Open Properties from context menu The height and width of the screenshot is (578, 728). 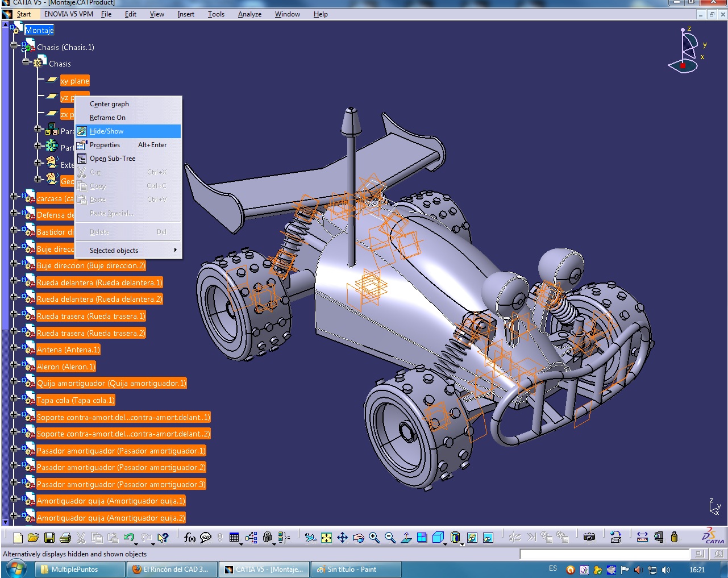(128, 145)
